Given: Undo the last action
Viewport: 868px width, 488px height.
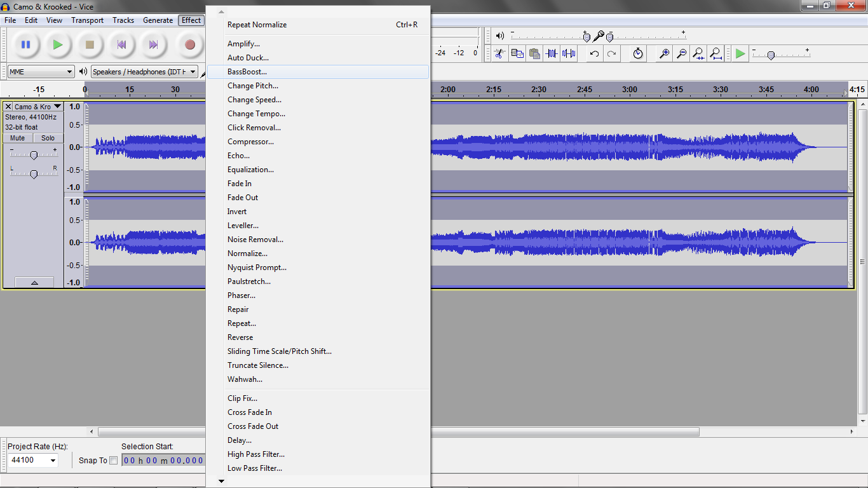Looking at the screenshot, I should pos(594,53).
